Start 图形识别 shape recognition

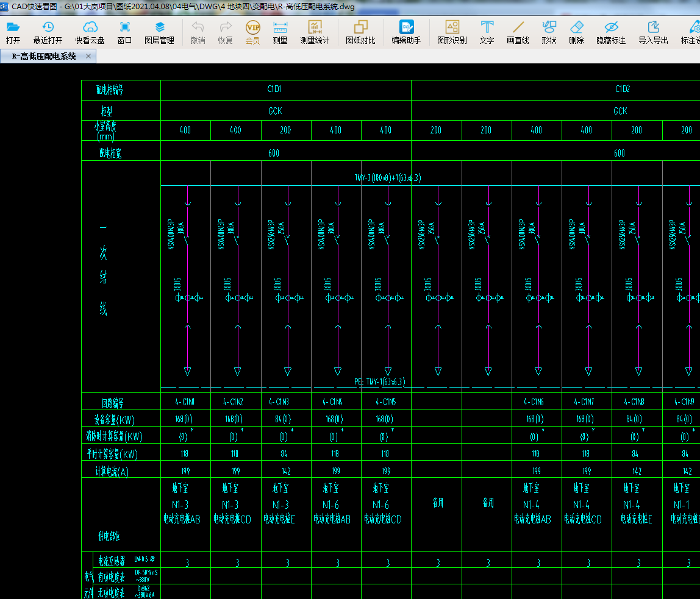point(452,32)
